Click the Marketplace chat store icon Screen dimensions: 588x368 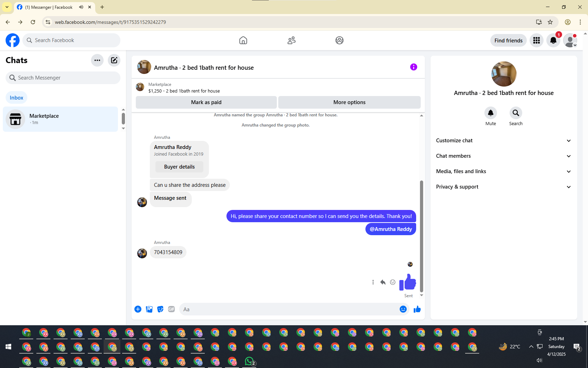coord(15,119)
